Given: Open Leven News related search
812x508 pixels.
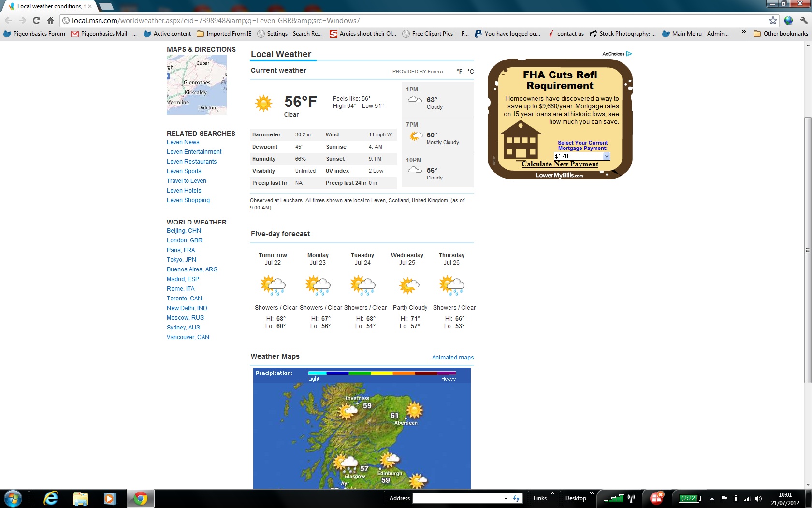Looking at the screenshot, I should click(183, 142).
